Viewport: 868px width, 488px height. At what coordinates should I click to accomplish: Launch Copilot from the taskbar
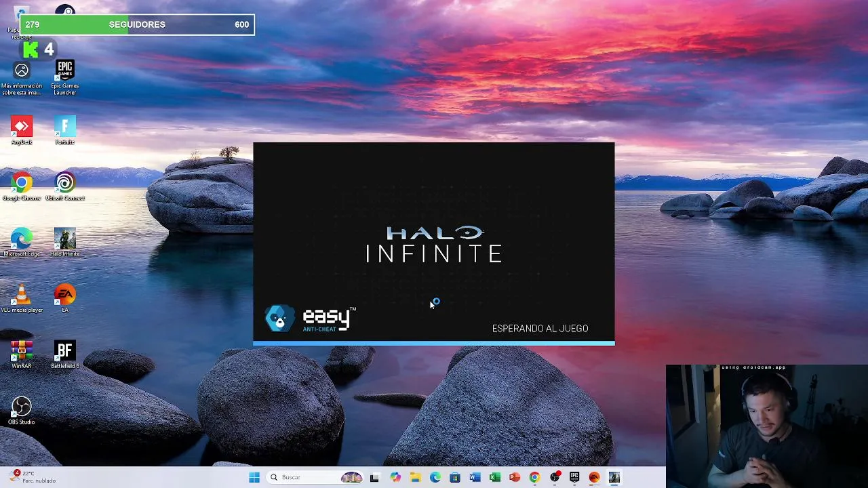pos(395,477)
